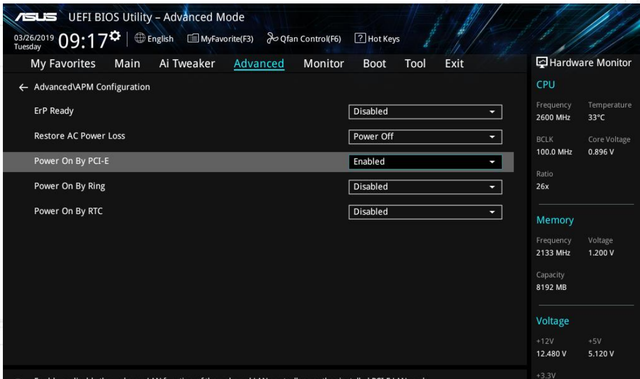Click the English language button
Image resolution: width=640 pixels, height=379 pixels.
pos(154,38)
